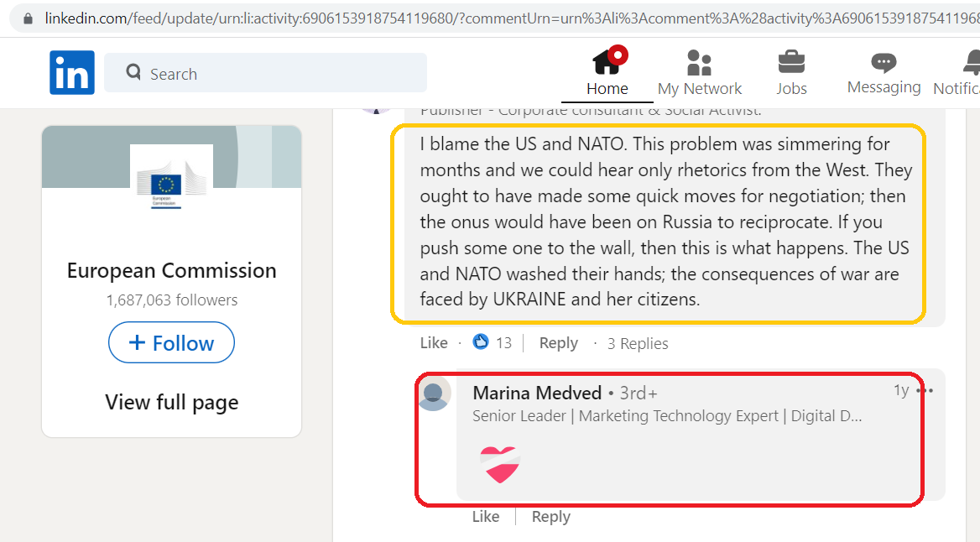Click the blue thumbs-up reaction icon
This screenshot has height=542, width=980.
[481, 342]
